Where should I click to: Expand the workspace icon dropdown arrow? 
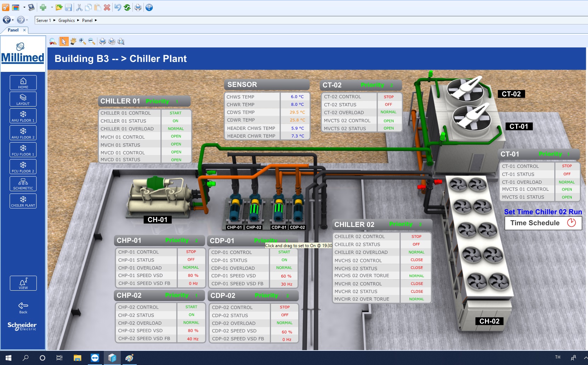click(24, 7)
